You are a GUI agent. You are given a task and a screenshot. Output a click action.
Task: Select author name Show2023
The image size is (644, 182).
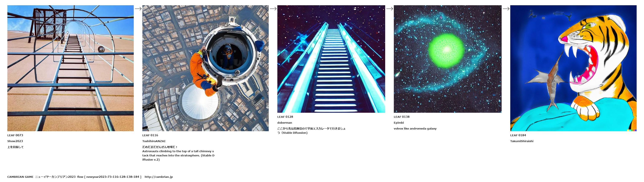[x=15, y=141]
